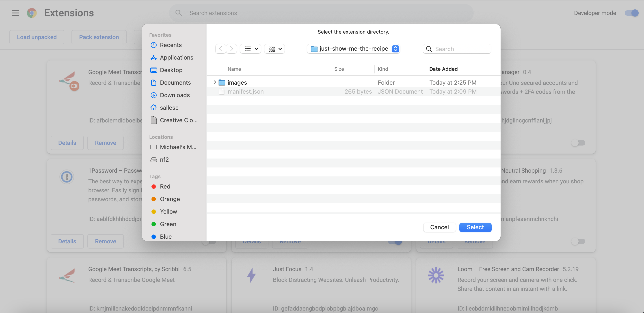
Task: Select the manifest.json row name
Action: pos(246,91)
